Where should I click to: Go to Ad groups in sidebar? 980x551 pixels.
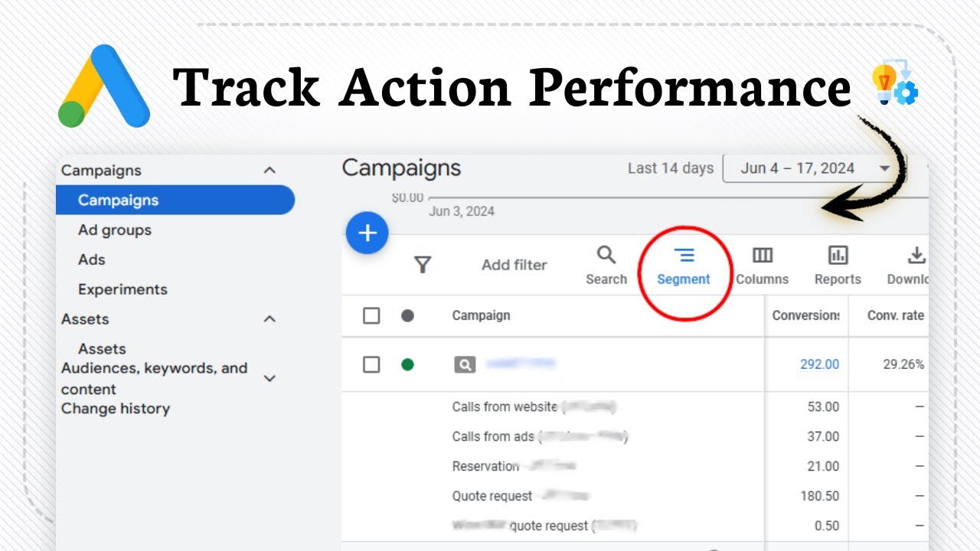pos(115,230)
